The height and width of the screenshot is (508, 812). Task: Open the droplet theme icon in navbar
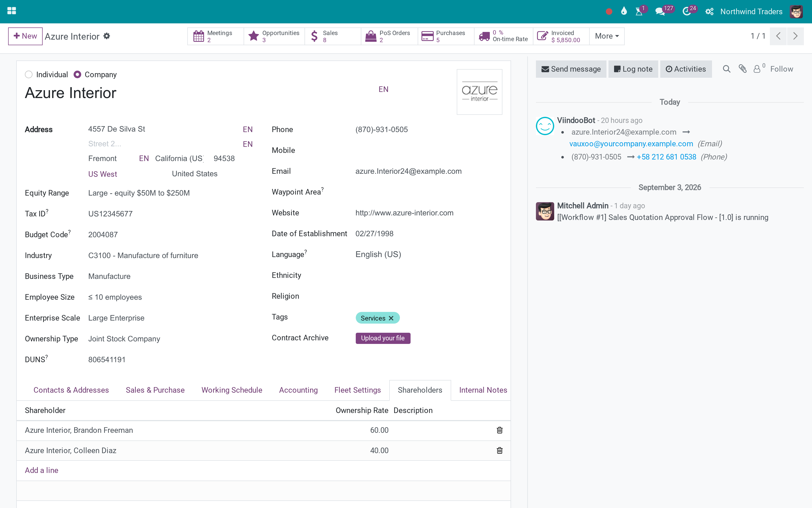point(624,11)
